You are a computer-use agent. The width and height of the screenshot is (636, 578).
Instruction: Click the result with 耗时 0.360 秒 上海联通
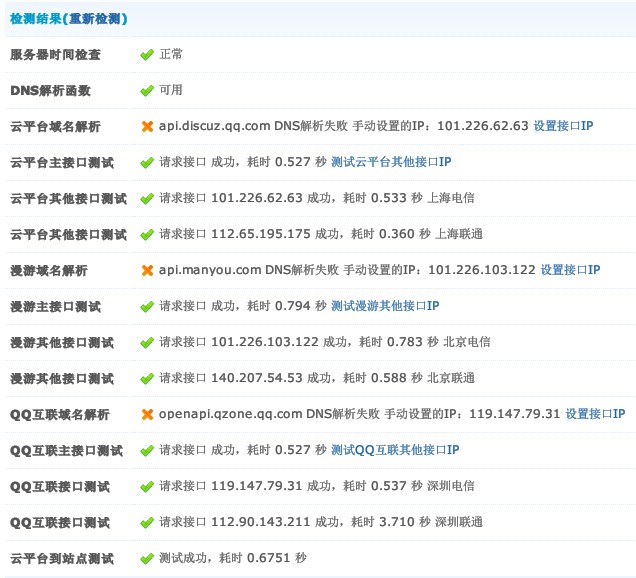[321, 234]
